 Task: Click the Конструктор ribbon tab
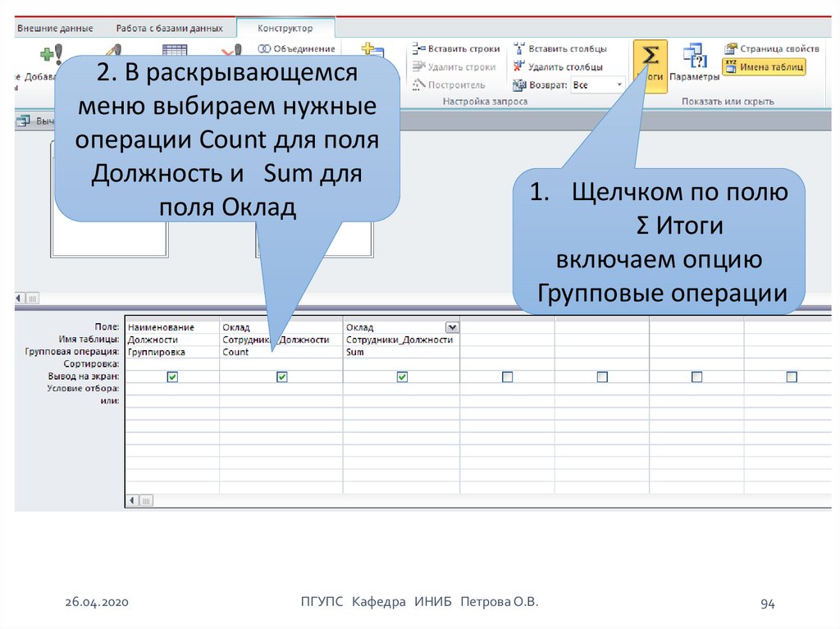point(285,28)
